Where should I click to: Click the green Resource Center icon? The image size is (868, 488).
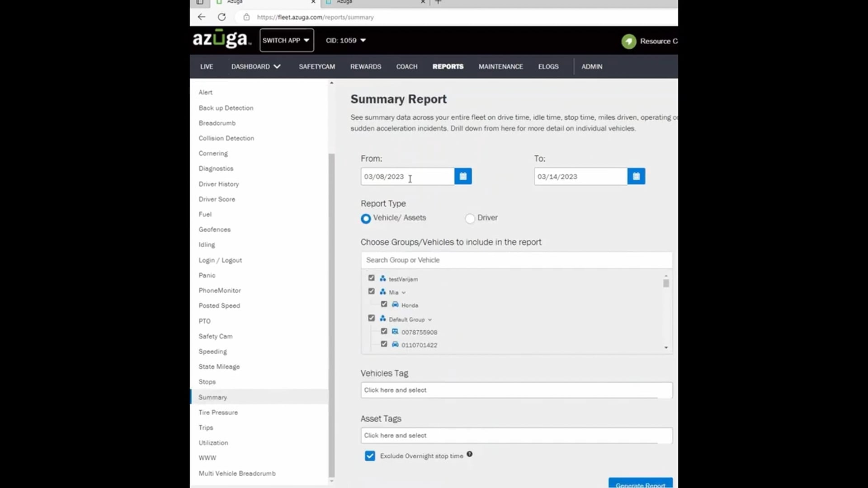click(628, 41)
